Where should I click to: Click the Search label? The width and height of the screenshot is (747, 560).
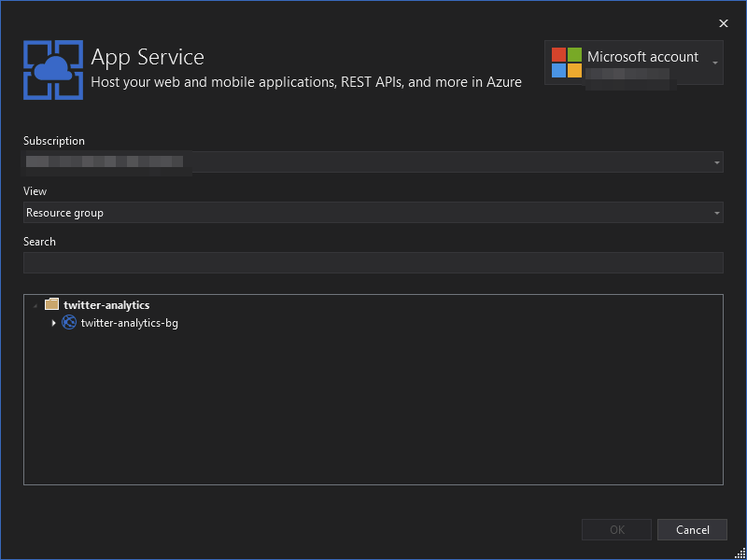(39, 242)
